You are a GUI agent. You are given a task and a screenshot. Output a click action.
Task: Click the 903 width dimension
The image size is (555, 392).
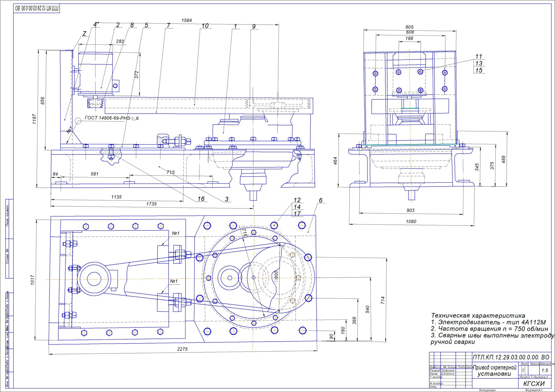tap(410, 210)
